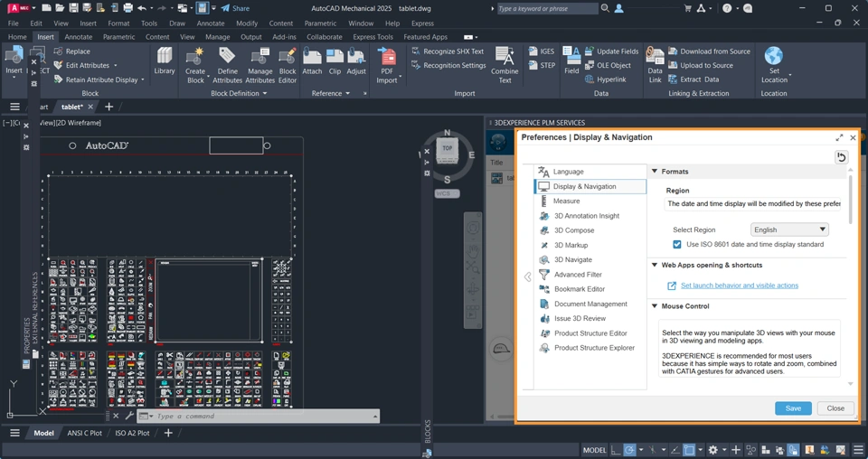This screenshot has width=868, height=459.
Task: Click the collapse arrow left of preferences list
Action: 527,277
